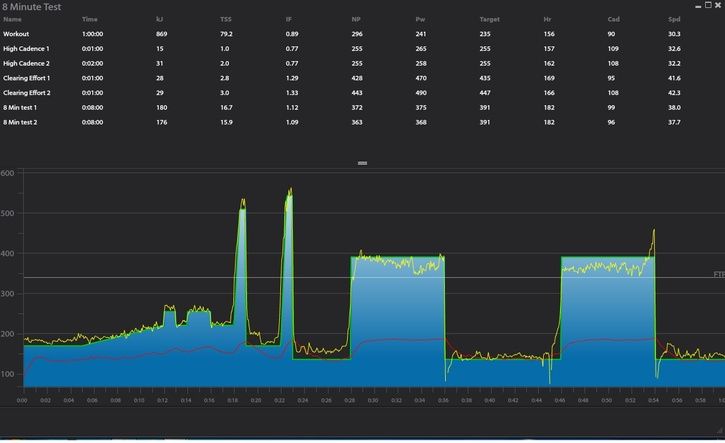Click the Hr column header
The width and height of the screenshot is (725, 443).
[547, 19]
